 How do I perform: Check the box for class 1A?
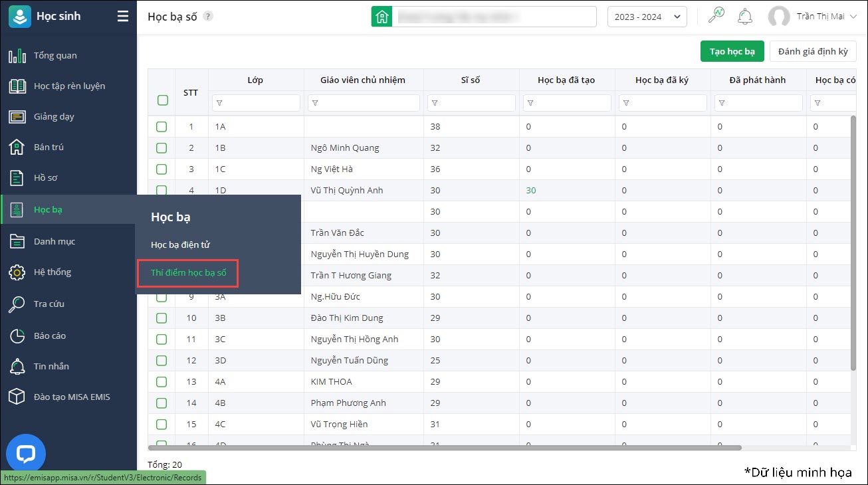click(x=162, y=126)
